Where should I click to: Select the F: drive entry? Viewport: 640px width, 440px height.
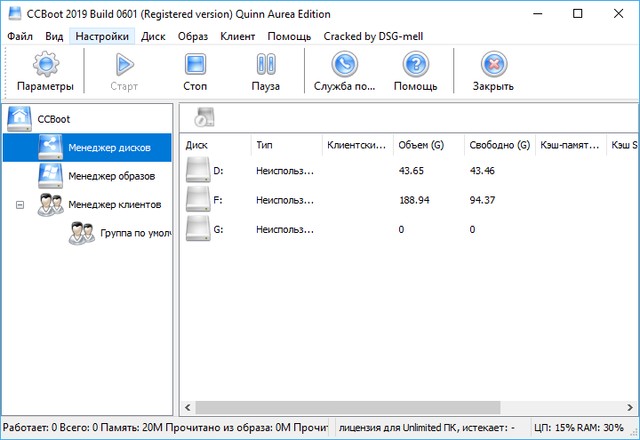point(219,200)
